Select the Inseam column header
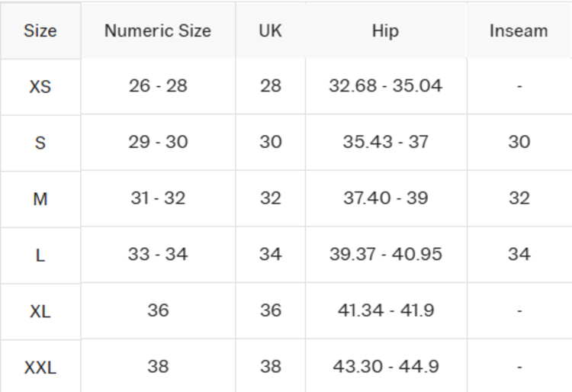 519,31
